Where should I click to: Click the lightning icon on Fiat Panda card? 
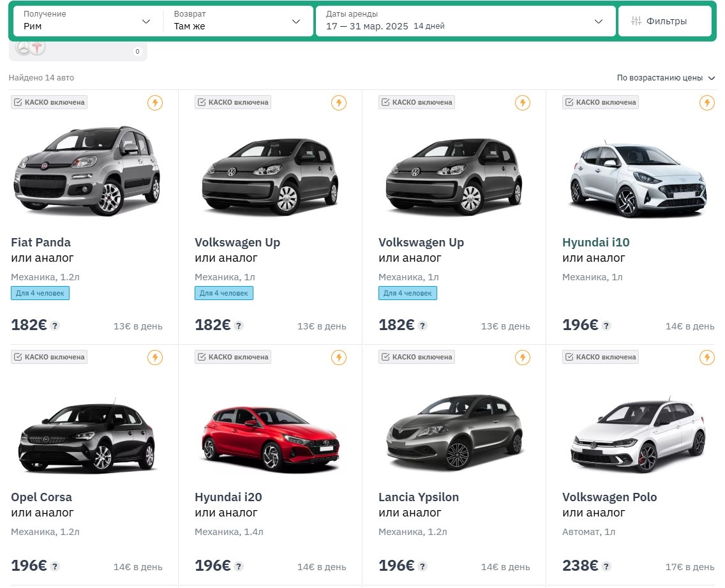(x=155, y=102)
